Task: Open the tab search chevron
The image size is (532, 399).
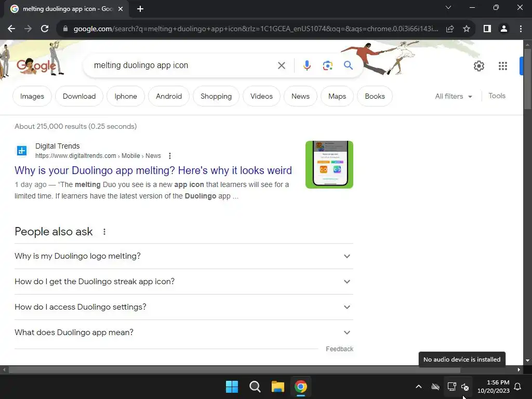Action: pos(448,7)
